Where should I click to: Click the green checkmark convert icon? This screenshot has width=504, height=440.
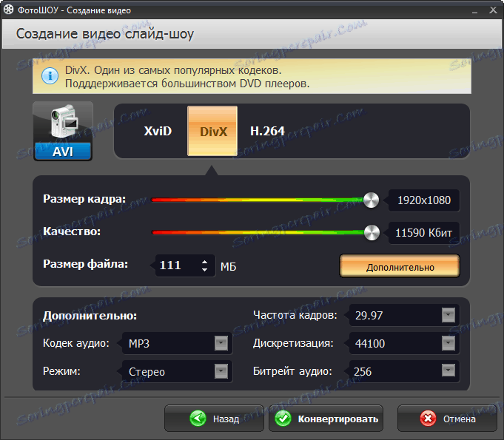[x=283, y=419]
